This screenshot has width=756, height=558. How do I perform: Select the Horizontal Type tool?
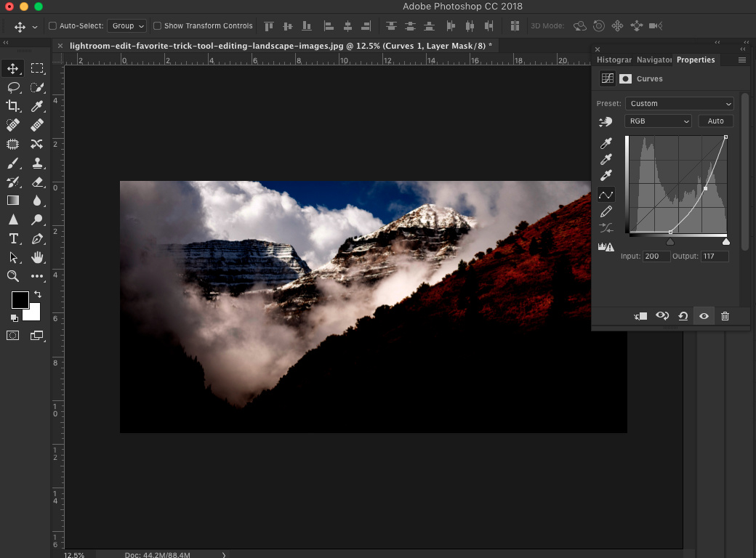click(13, 238)
